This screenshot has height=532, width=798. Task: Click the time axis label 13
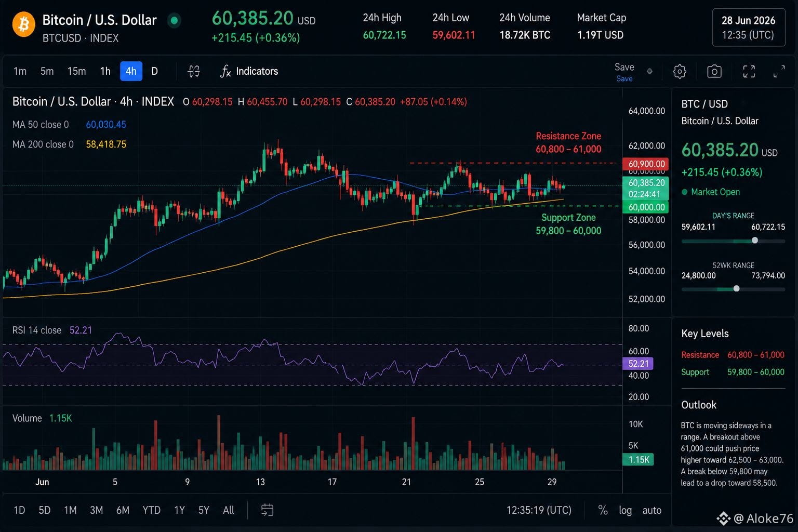coord(260,482)
